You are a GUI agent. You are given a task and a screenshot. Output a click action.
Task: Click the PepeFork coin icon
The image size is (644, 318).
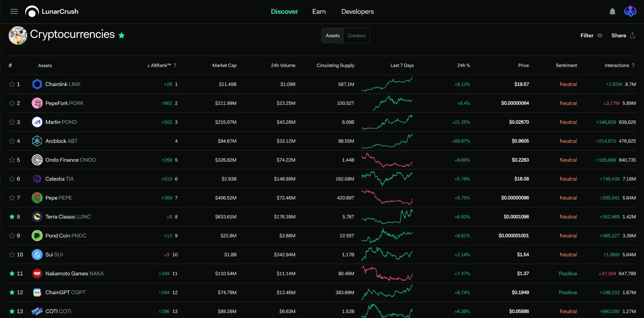tap(37, 103)
